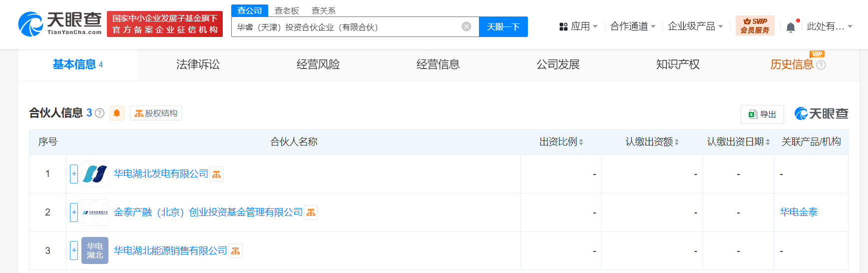Viewport: 868px width, 273px height.
Task: Click the 股权结构 button
Action: [156, 113]
